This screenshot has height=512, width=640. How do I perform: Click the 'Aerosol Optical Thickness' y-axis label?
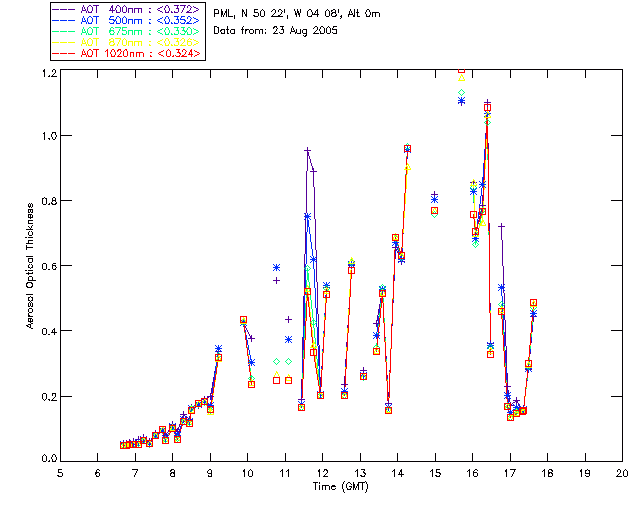[x=31, y=265]
